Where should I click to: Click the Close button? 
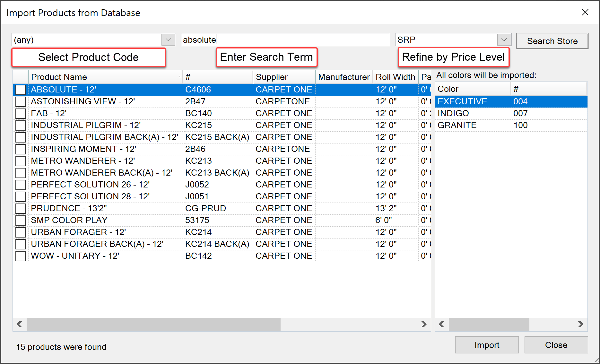pyautogui.click(x=556, y=345)
